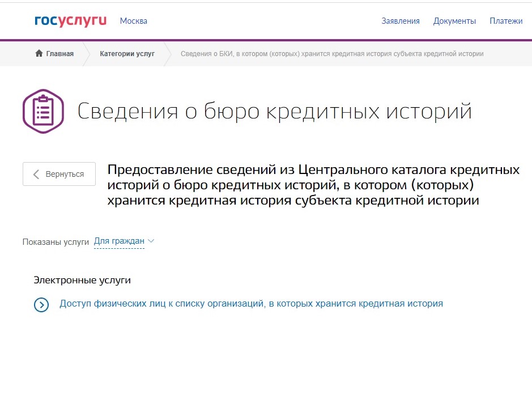Change the Москва location
Viewport: 532px width, 395px height.
point(133,21)
